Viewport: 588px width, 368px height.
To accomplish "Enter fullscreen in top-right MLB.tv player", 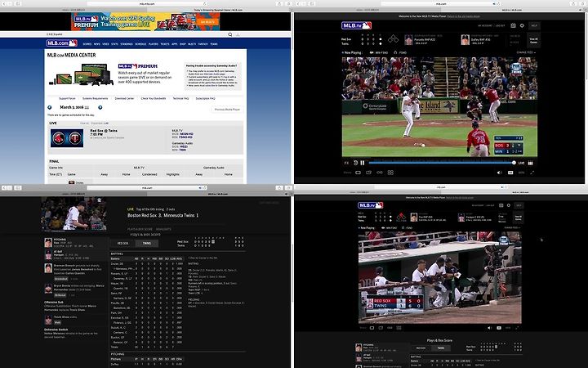I will [532, 173].
